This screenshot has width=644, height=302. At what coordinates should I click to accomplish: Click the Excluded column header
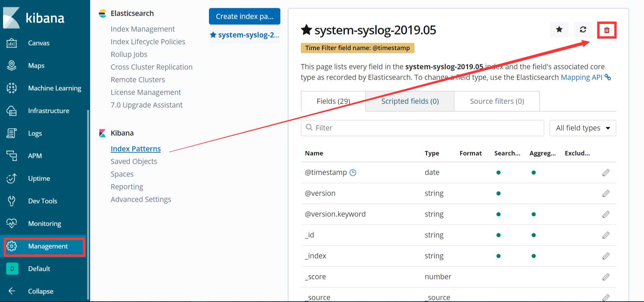tap(577, 153)
